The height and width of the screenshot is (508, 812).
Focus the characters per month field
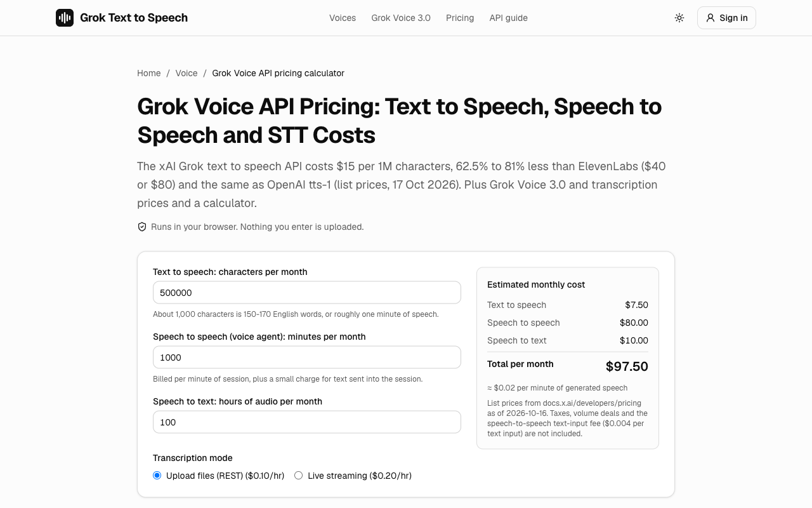(x=307, y=293)
